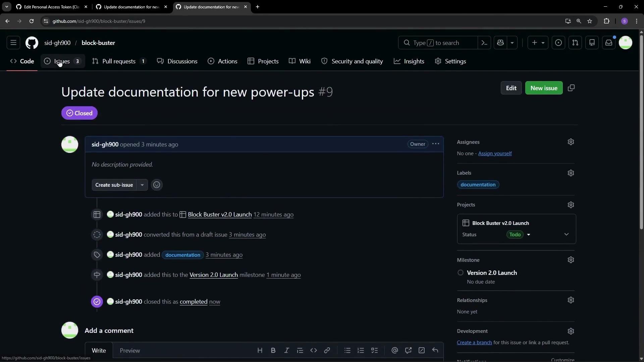Open the Discussions tab
Image resolution: width=644 pixels, height=362 pixels.
[177, 61]
